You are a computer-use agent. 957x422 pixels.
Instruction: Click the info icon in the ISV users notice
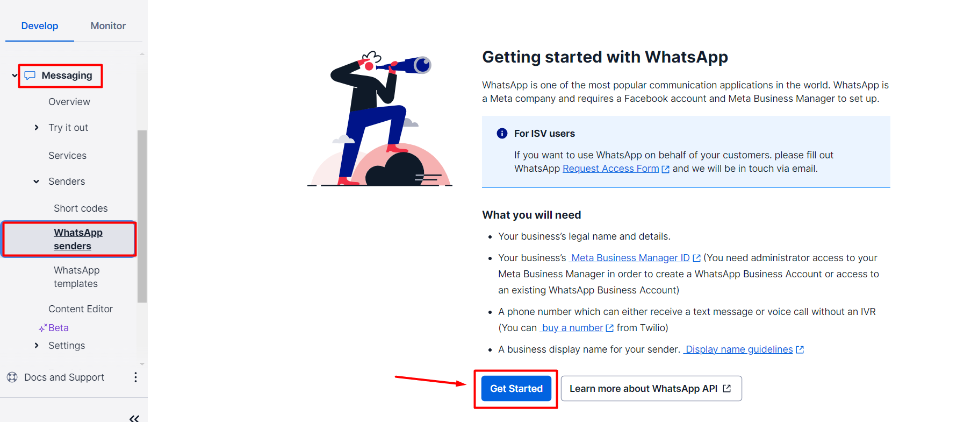(x=502, y=133)
